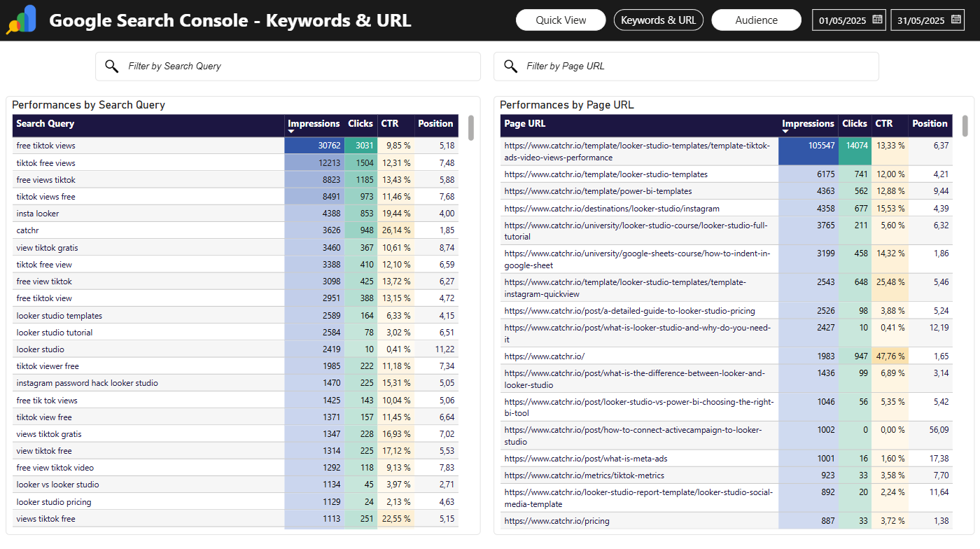Select the what-is-meta-ads URL row
Image resolution: width=980 pixels, height=549 pixels.
726,458
